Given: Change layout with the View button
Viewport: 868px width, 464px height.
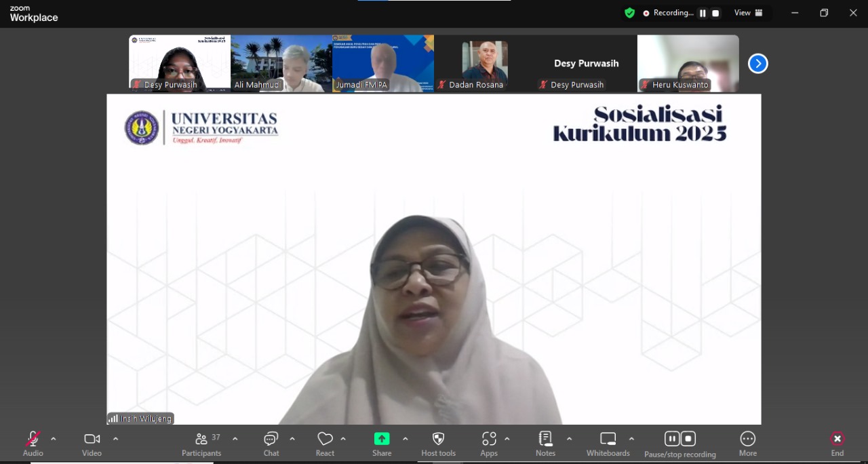Looking at the screenshot, I should [x=749, y=13].
